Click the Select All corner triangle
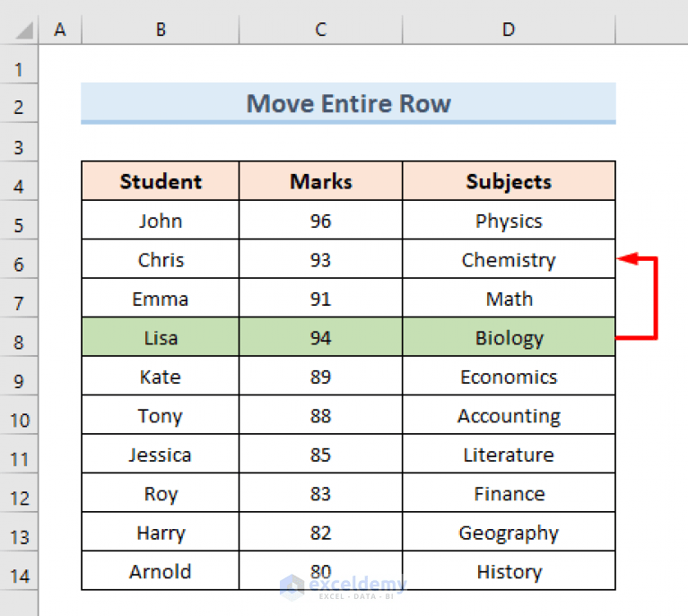Viewport: 688px width, 616px height. [24, 30]
